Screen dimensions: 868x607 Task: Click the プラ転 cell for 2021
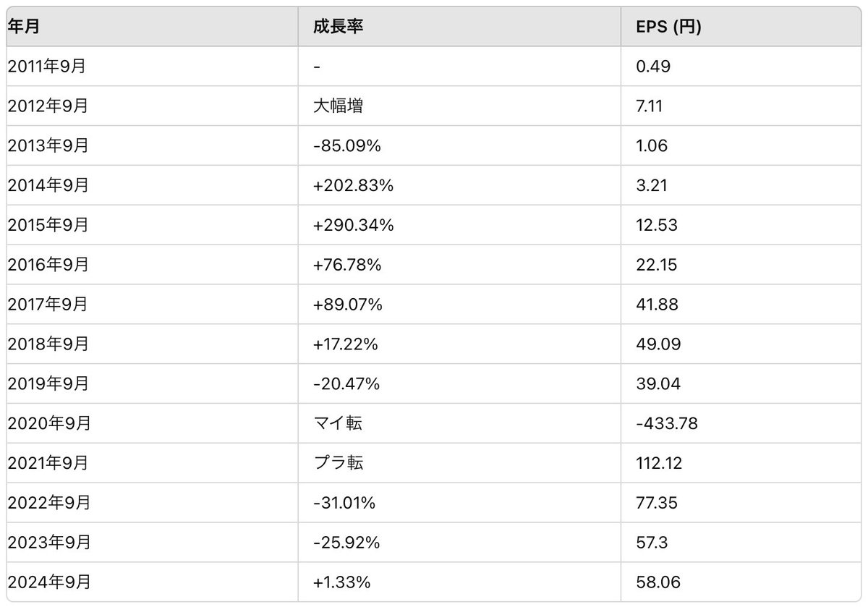pos(338,462)
